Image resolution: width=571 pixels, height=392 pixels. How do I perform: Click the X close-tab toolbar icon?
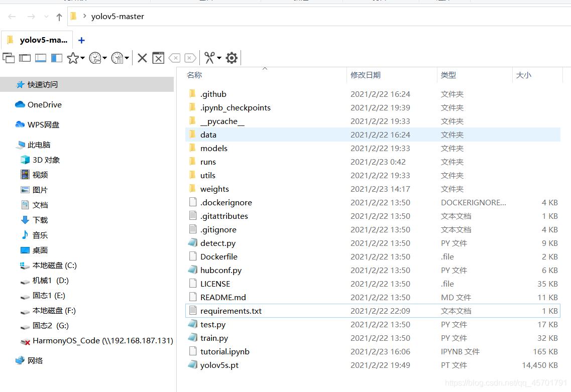tap(143, 58)
